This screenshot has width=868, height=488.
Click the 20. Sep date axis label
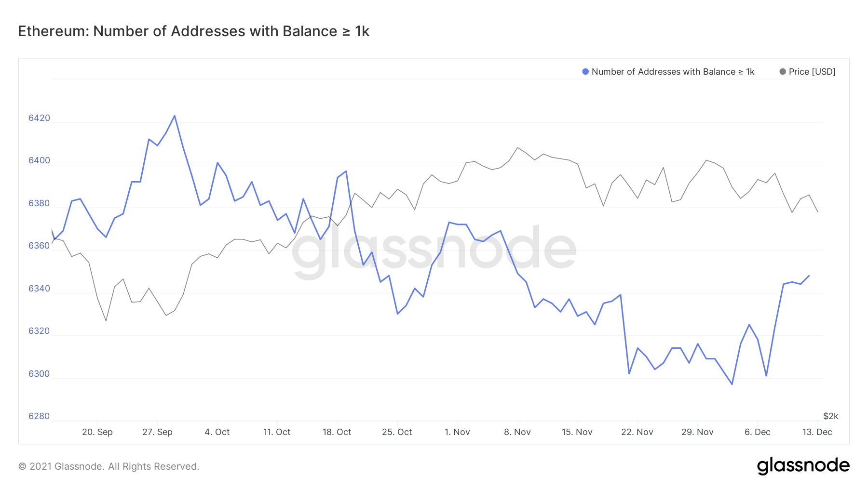point(97,432)
